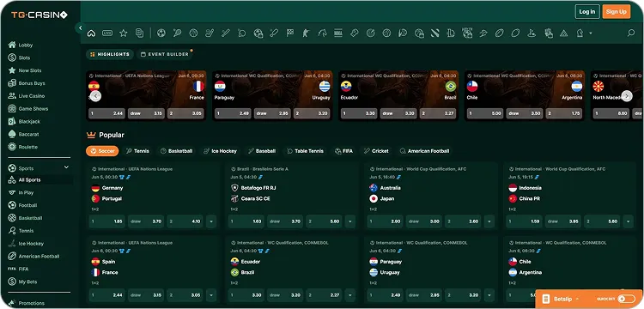The height and width of the screenshot is (309, 644).
Task: Go to In Play in the sidebar
Action: pos(26,192)
